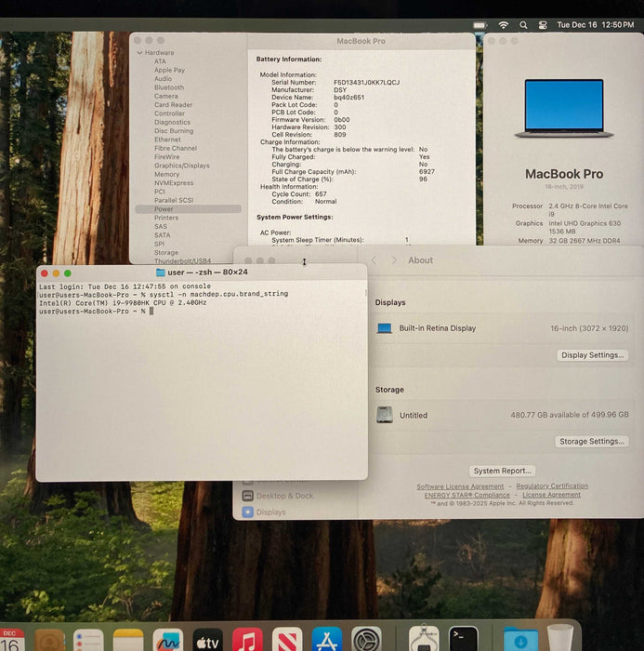Open the ENERGY STAR Compliance link
This screenshot has height=651, width=644.
pyautogui.click(x=467, y=495)
